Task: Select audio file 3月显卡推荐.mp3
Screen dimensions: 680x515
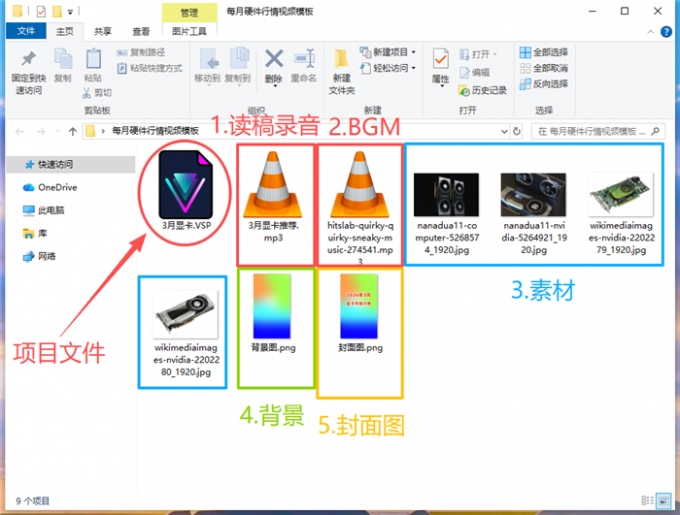Action: pyautogui.click(x=273, y=196)
